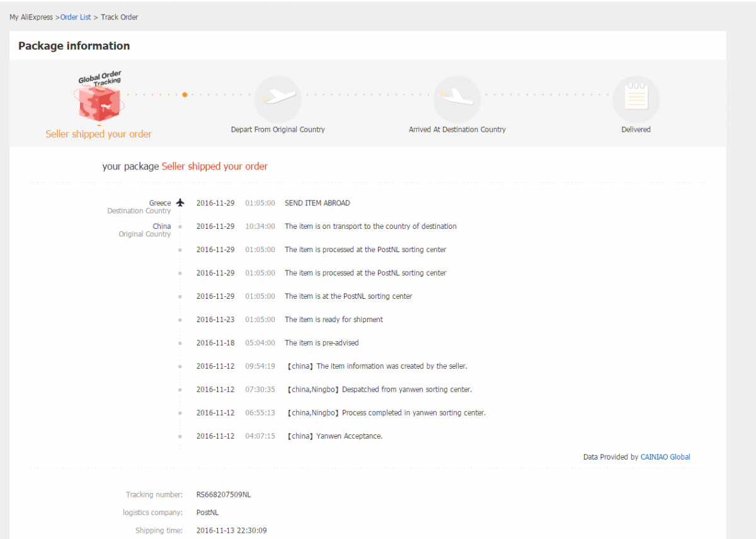Screen dimensions: 756x539
Task: Open the CAINIAO Global link
Action: (665, 457)
